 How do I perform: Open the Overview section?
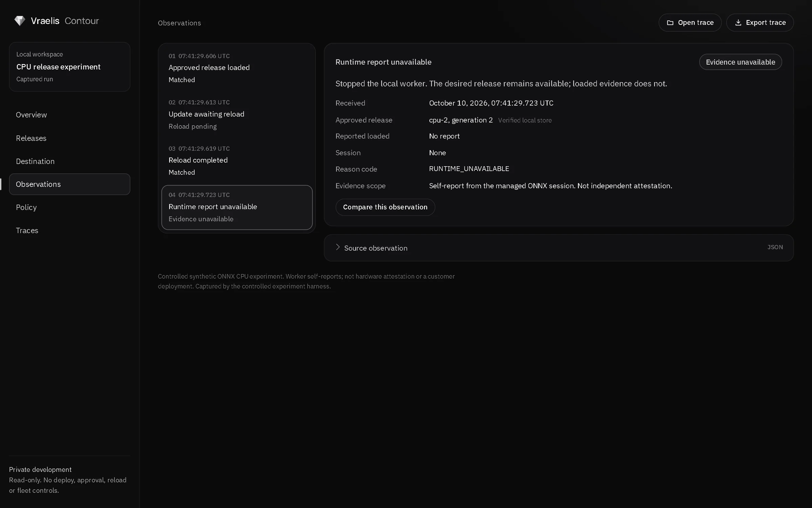[69, 115]
